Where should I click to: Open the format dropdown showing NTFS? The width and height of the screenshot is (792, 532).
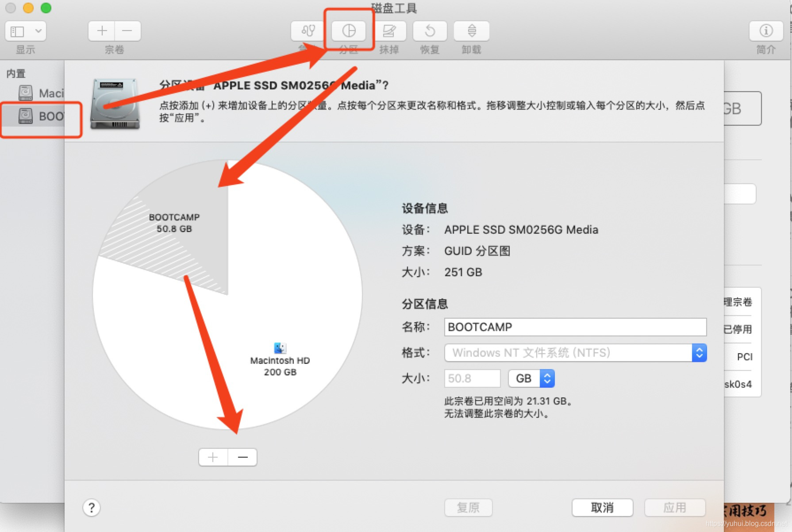tap(575, 353)
